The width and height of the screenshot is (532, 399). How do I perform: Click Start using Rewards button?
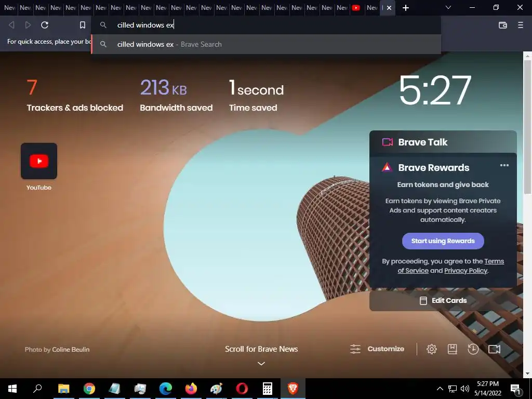(x=443, y=241)
